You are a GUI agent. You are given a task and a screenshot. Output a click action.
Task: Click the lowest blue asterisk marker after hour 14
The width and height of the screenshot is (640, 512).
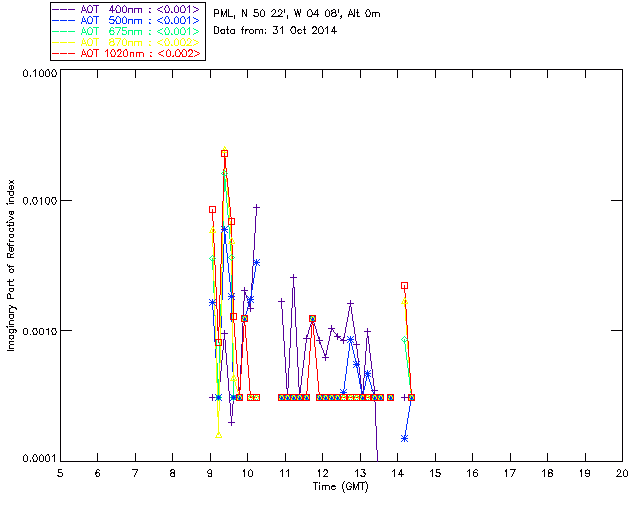[404, 439]
